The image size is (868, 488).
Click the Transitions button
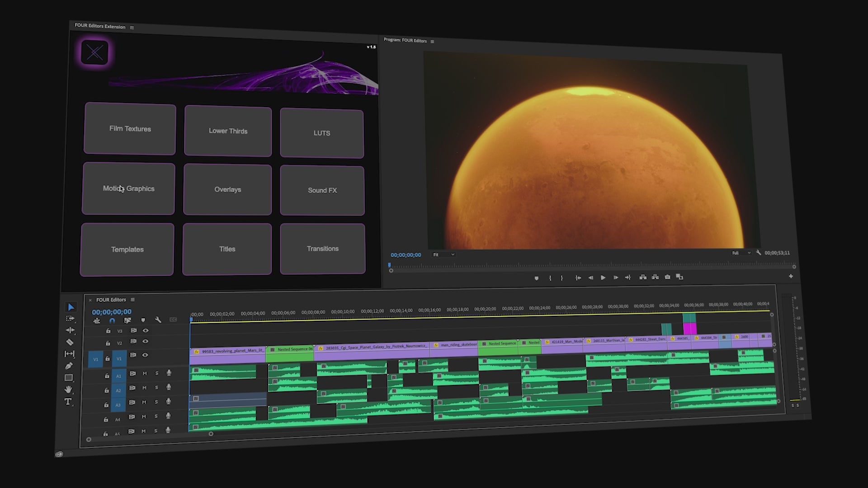(322, 249)
